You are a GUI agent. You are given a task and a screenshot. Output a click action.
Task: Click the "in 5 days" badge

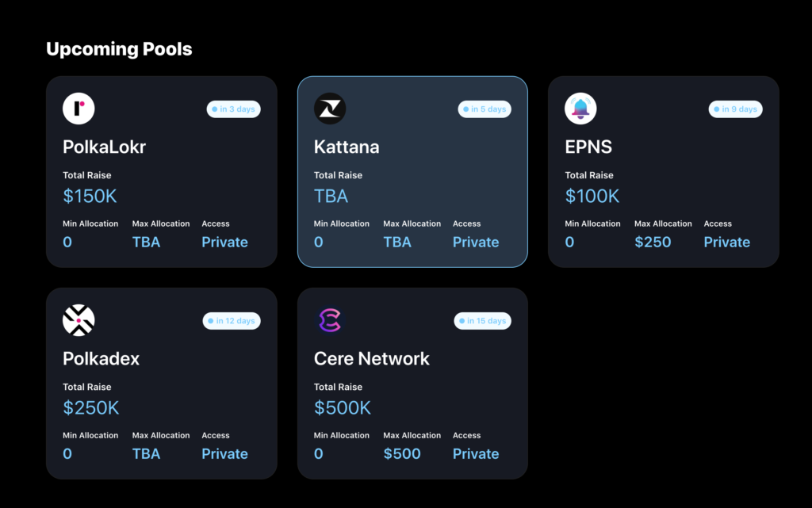pyautogui.click(x=485, y=109)
